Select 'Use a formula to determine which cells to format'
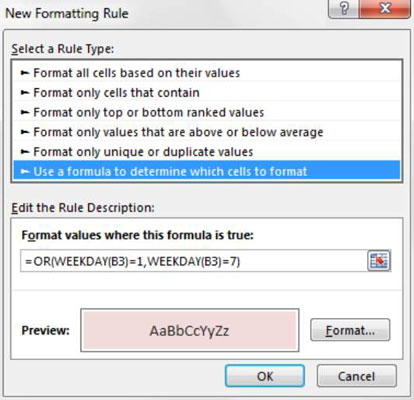This screenshot has height=400, width=414. [x=207, y=171]
